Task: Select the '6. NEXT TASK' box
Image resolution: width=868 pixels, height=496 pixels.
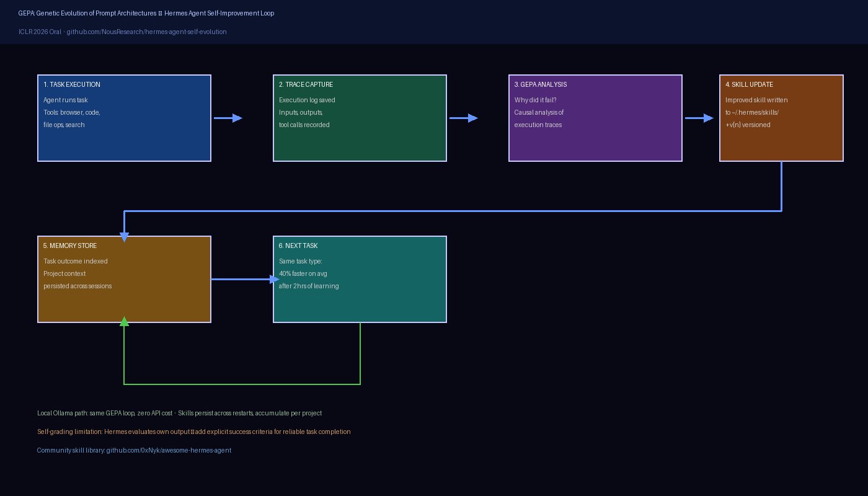Action: click(360, 278)
